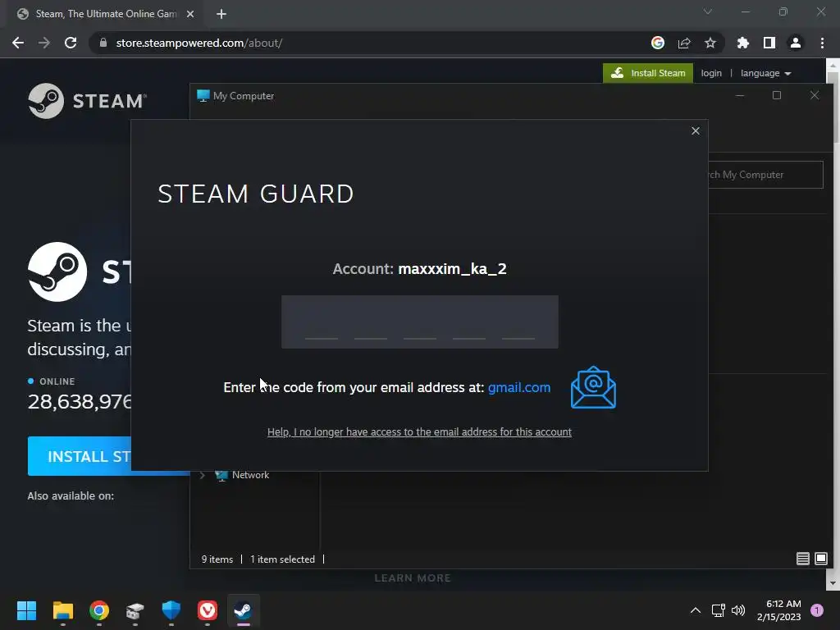Open the notification badge
This screenshot has width=840, height=630.
817,610
